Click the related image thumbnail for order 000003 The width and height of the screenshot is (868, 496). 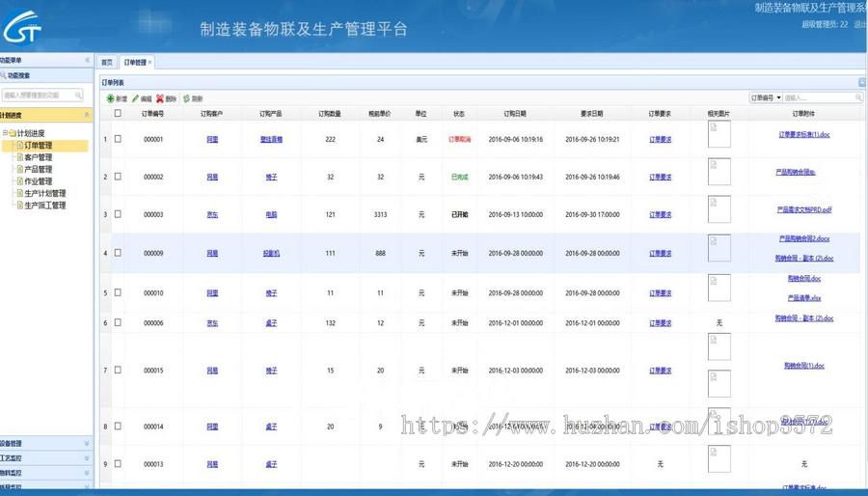pos(719,209)
